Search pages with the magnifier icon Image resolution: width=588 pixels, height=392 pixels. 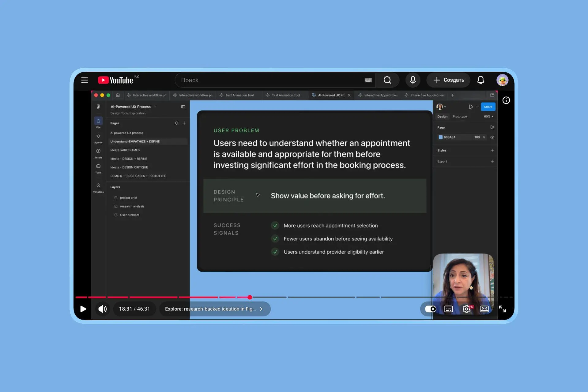[177, 123]
